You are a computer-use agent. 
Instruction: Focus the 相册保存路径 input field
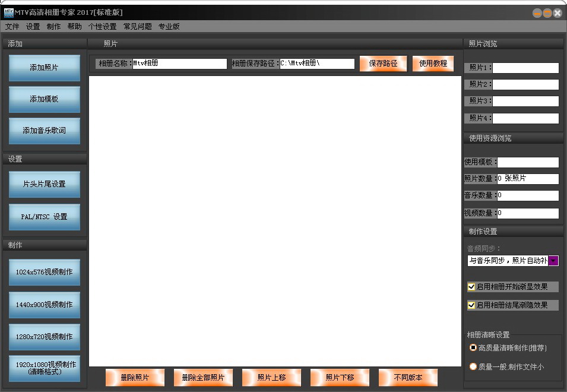pyautogui.click(x=317, y=64)
